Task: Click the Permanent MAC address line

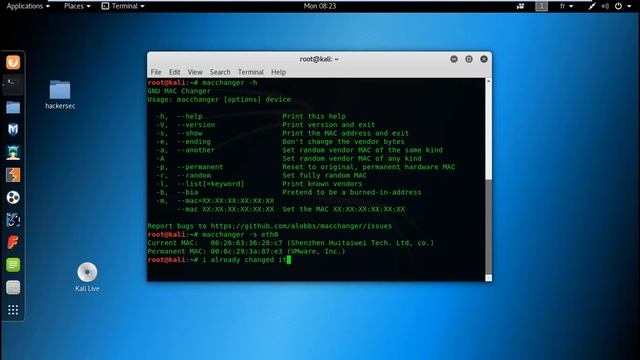Action: (x=246, y=251)
